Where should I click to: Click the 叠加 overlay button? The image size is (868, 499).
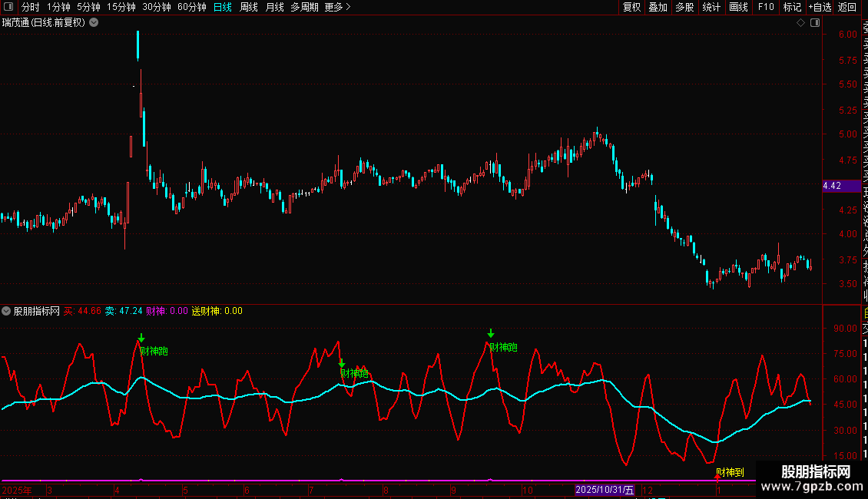[658, 7]
